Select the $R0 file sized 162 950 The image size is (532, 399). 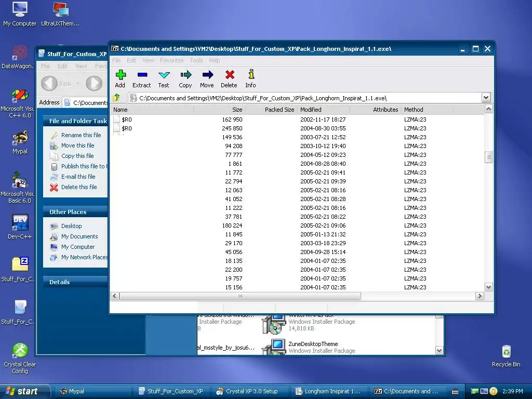click(297, 119)
